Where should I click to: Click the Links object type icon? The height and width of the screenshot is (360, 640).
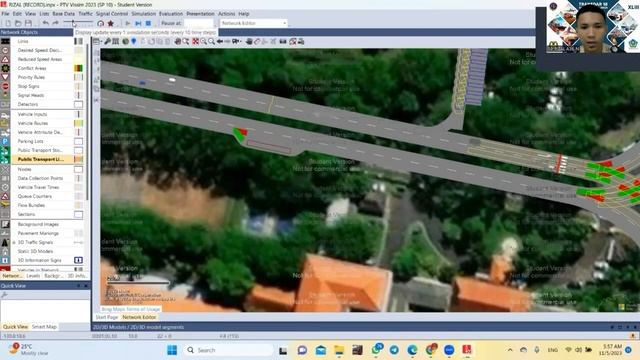5,41
